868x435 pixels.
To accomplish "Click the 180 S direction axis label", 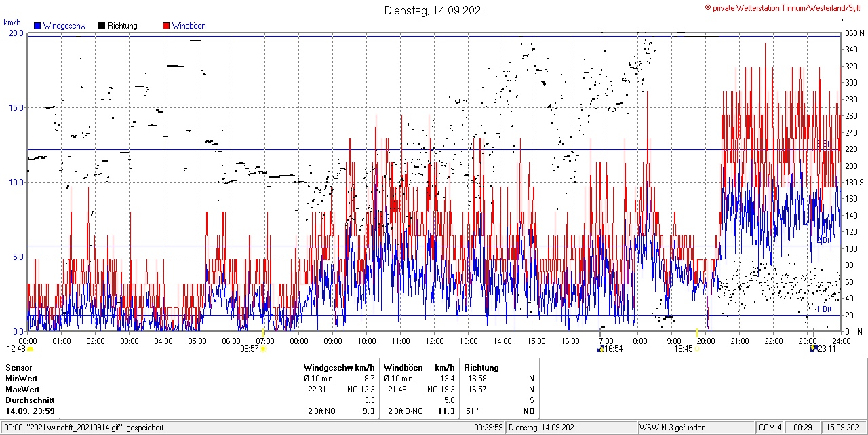I will [x=854, y=182].
